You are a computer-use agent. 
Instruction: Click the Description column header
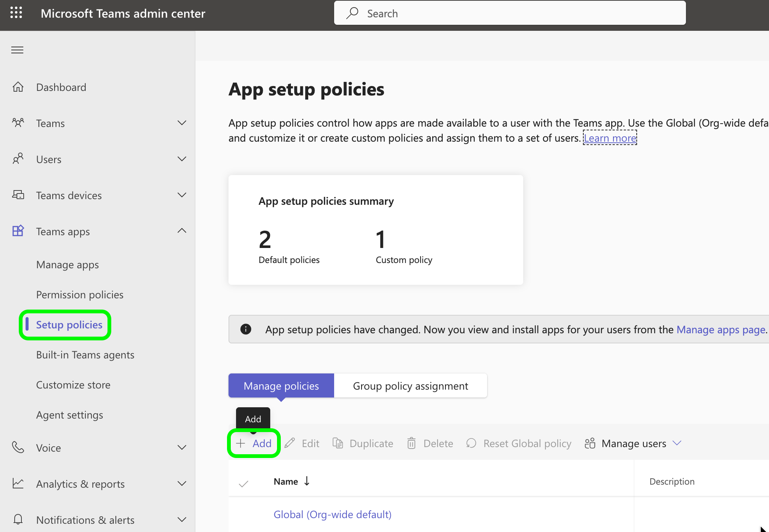[672, 481]
